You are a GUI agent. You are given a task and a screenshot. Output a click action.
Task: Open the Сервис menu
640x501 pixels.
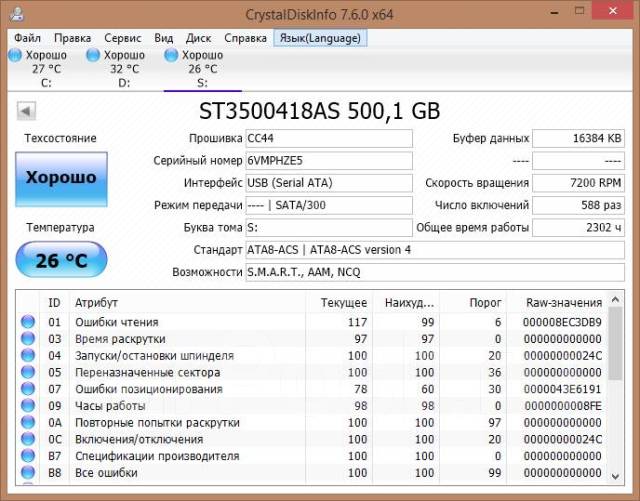[122, 38]
